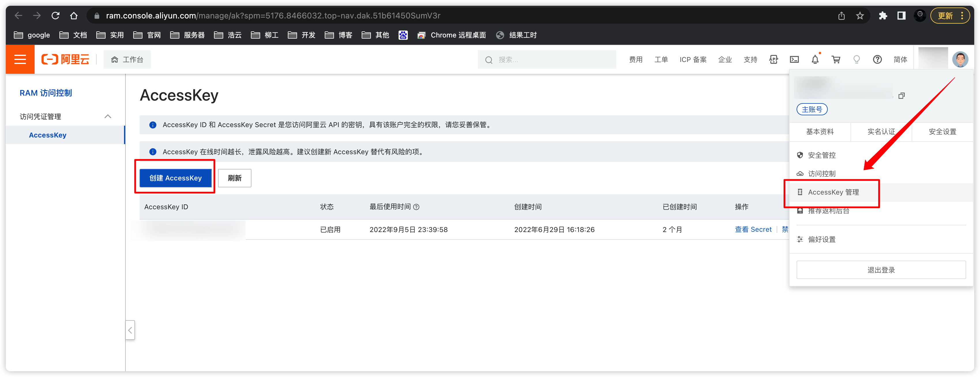The height and width of the screenshot is (377, 980).
Task: Open the Chrome 远程桌面 bookmark
Action: (x=452, y=35)
